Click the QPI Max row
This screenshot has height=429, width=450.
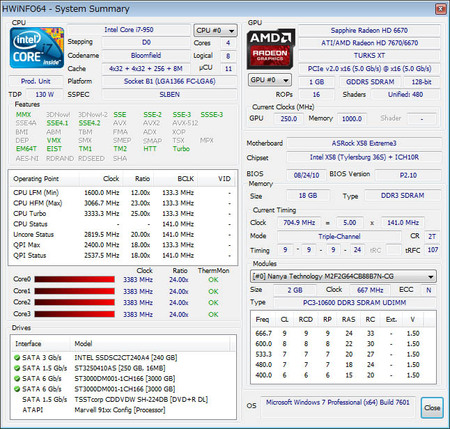click(123, 245)
